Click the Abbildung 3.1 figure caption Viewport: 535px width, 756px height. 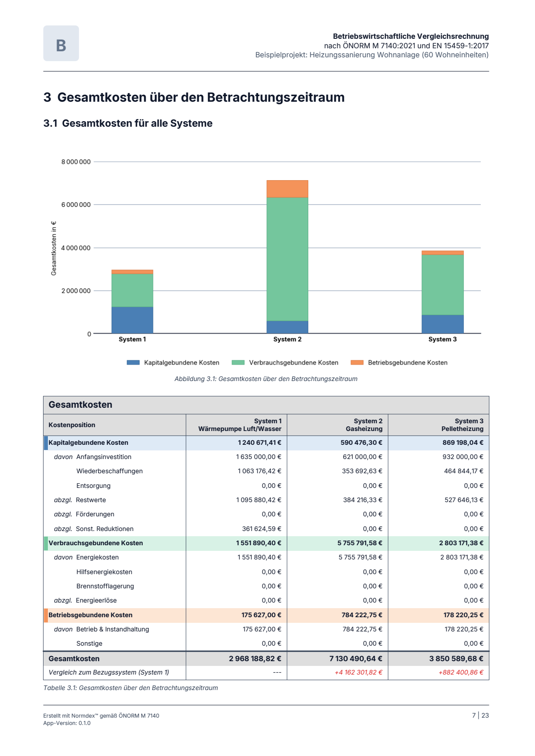pos(266,379)
